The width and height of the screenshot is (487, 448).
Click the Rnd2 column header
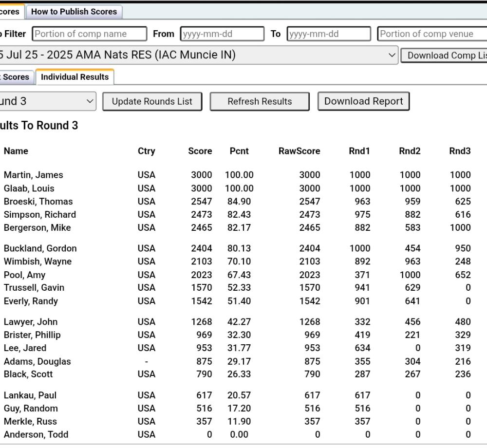click(410, 151)
